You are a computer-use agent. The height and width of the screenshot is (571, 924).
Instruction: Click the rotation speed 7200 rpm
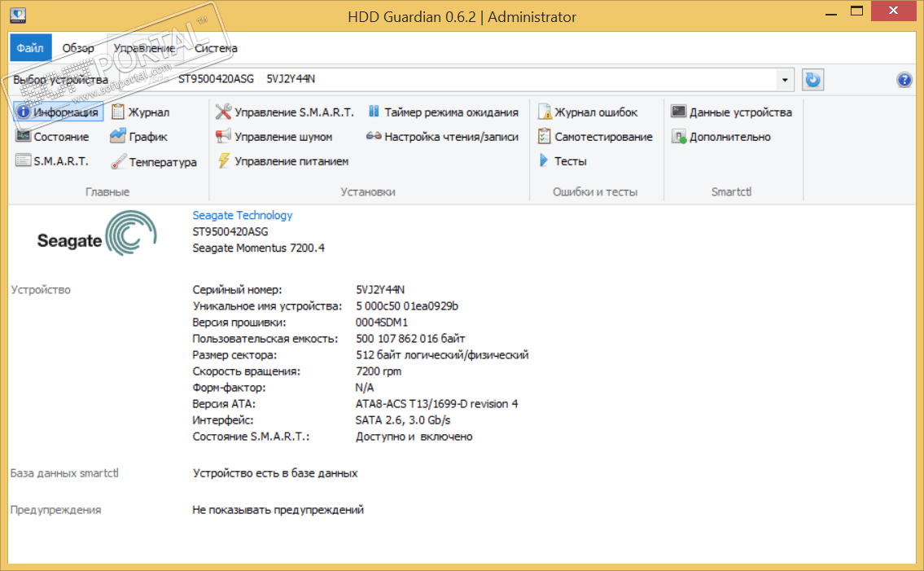coord(379,371)
